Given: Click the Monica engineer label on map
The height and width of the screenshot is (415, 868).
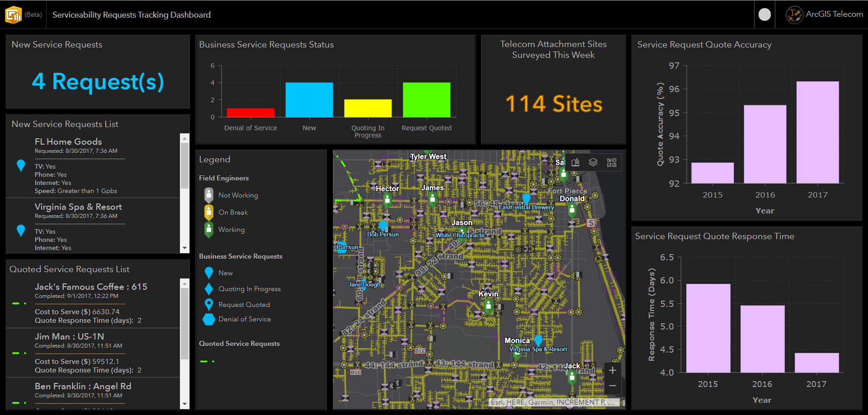Looking at the screenshot, I should pyautogui.click(x=517, y=340).
